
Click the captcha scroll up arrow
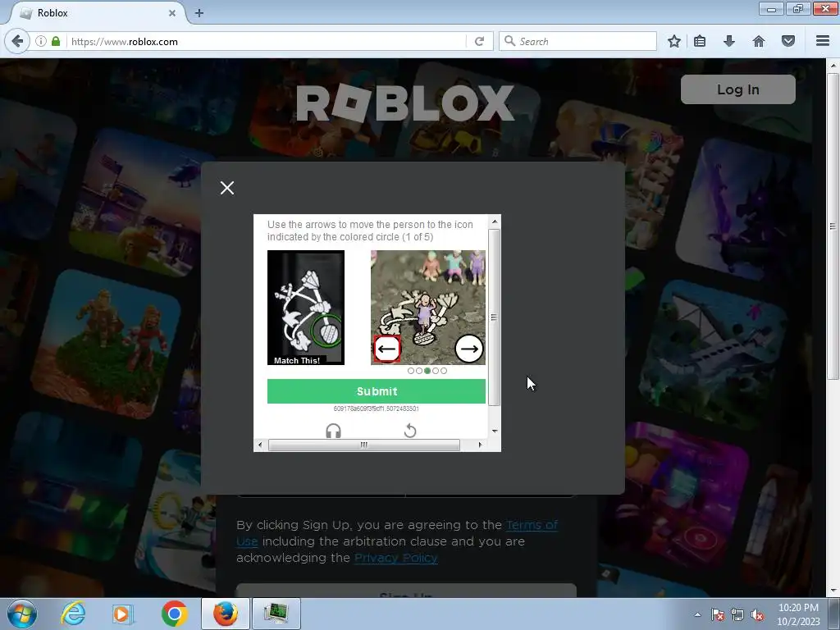(495, 221)
